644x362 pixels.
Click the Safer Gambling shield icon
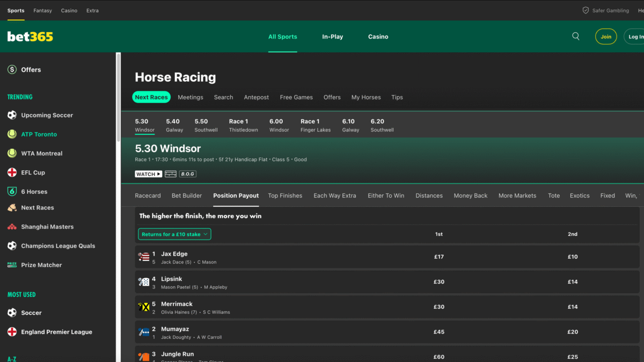(586, 10)
